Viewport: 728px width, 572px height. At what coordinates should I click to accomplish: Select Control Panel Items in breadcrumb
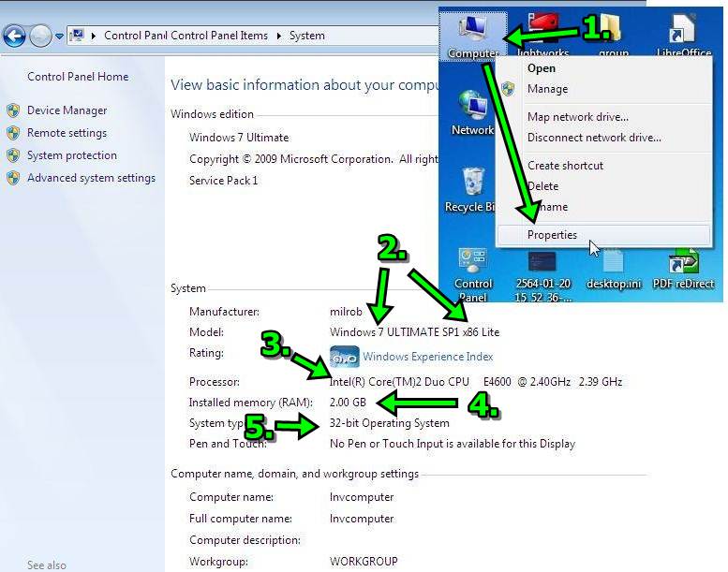click(x=219, y=36)
